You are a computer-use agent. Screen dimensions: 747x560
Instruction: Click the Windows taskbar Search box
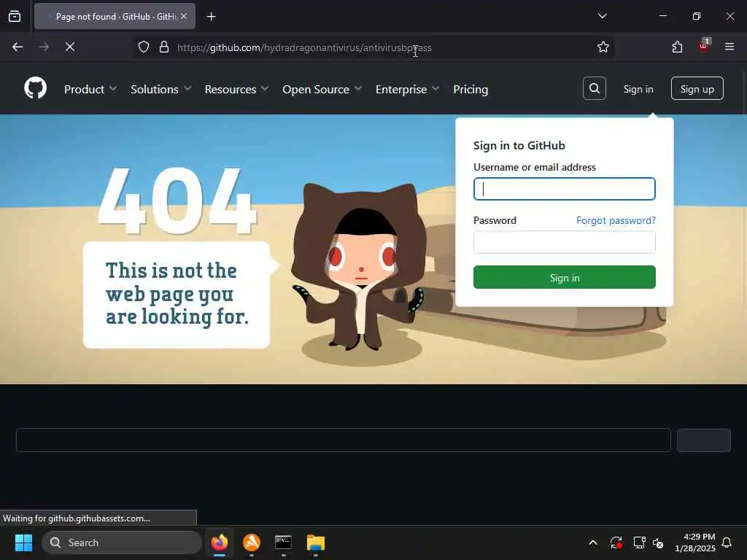point(122,542)
